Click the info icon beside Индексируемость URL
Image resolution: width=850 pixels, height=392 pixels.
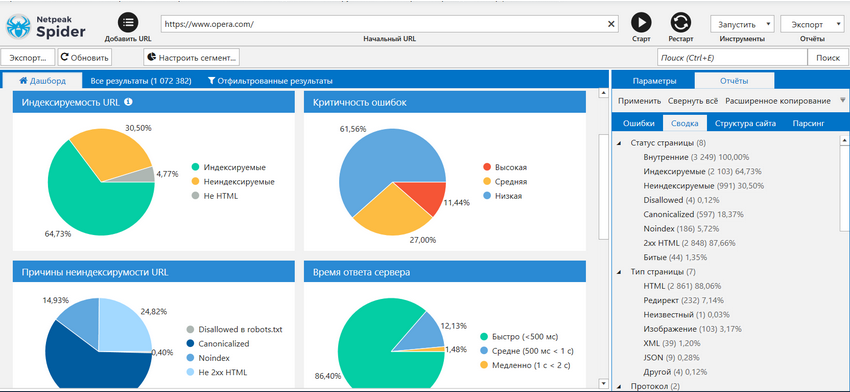coord(128,101)
